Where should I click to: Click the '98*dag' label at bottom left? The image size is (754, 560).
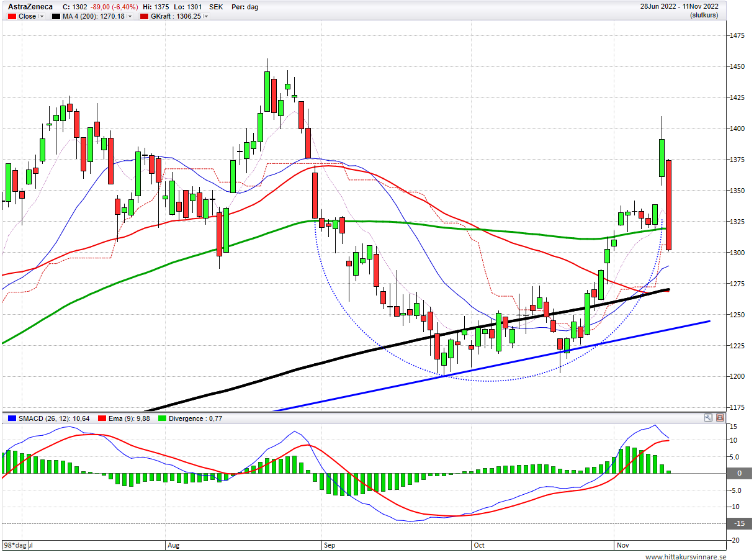click(x=16, y=545)
